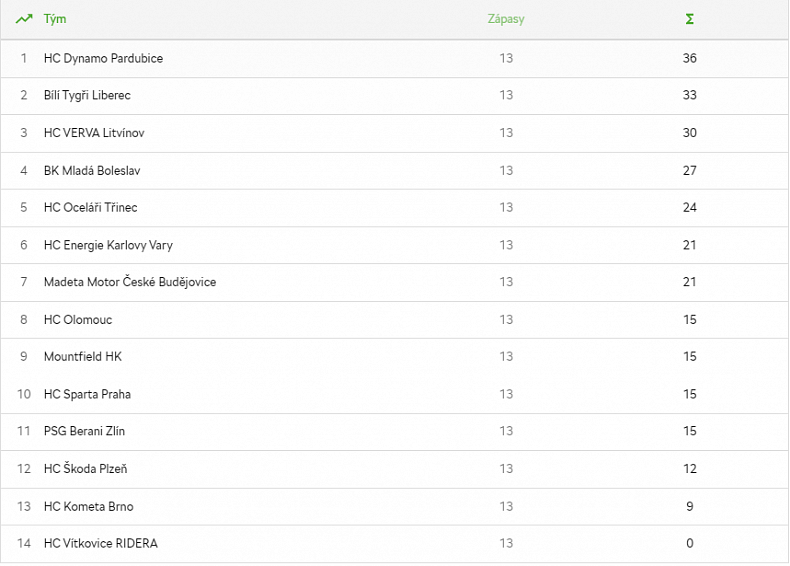Open HC Energie Karlovy Vary

click(x=108, y=245)
